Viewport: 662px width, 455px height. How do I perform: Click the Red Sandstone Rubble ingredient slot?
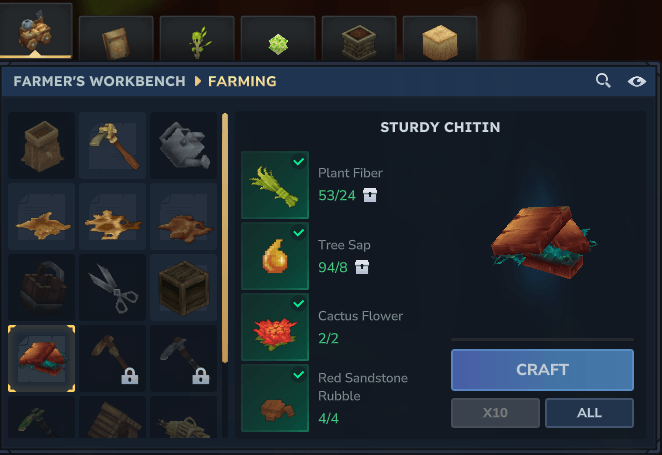[x=275, y=398]
